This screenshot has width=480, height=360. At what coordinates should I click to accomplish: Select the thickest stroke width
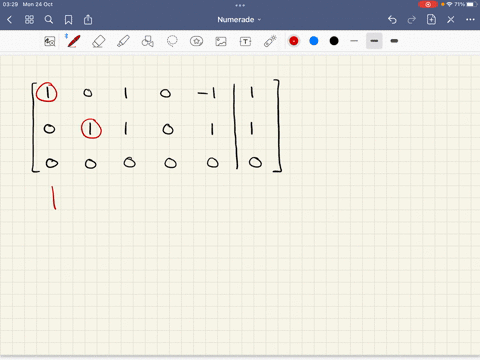click(394, 41)
